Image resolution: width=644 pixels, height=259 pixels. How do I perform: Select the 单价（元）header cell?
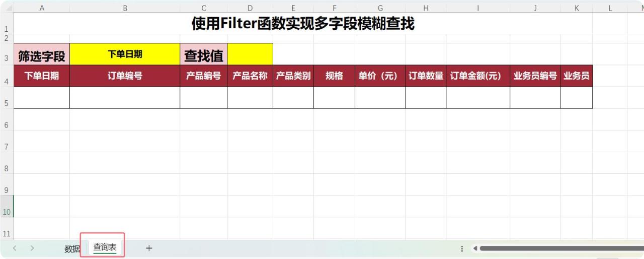coord(380,76)
